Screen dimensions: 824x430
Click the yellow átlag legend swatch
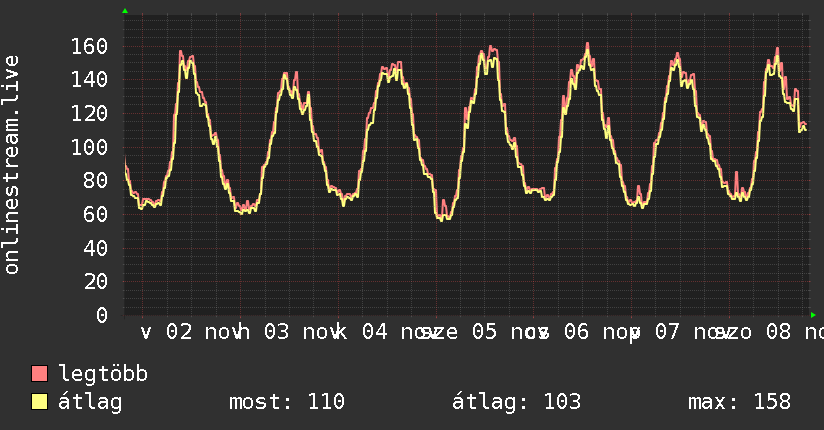click(x=40, y=402)
